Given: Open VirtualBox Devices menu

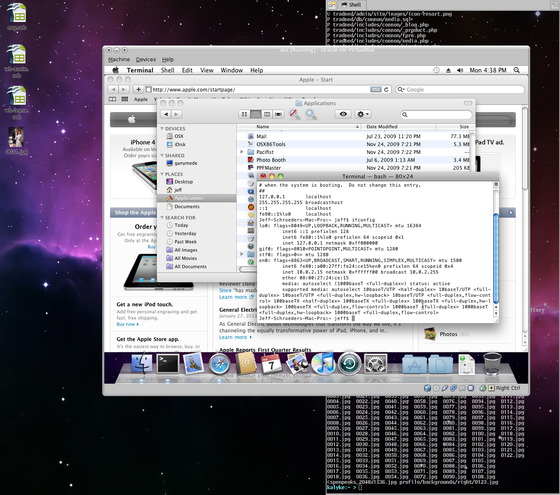Looking at the screenshot, I should [x=146, y=59].
